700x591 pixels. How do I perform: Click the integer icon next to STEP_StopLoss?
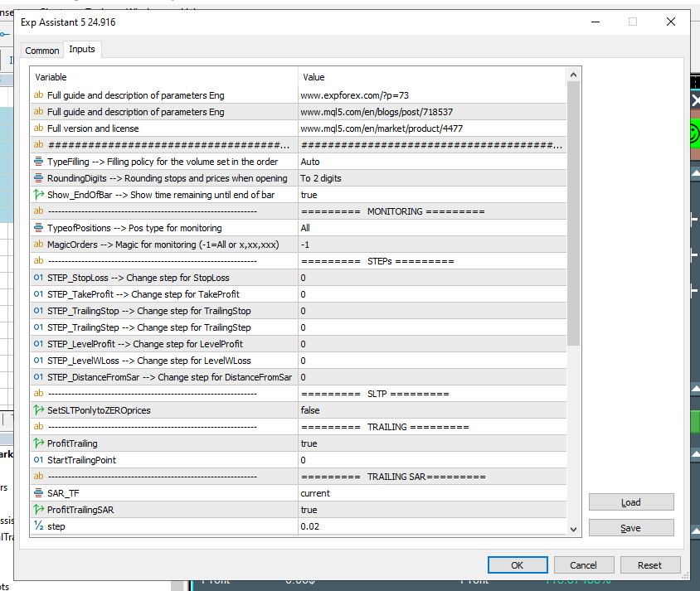[x=39, y=278]
